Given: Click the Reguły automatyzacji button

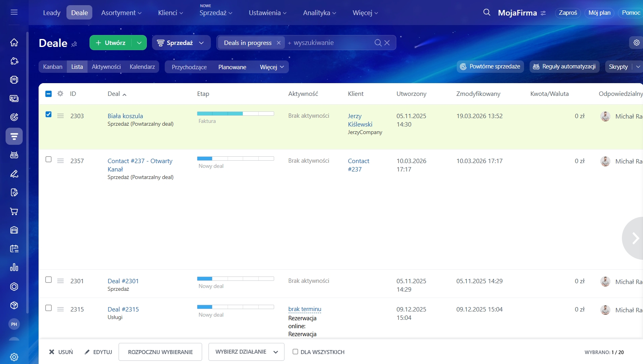Looking at the screenshot, I should pyautogui.click(x=564, y=67).
